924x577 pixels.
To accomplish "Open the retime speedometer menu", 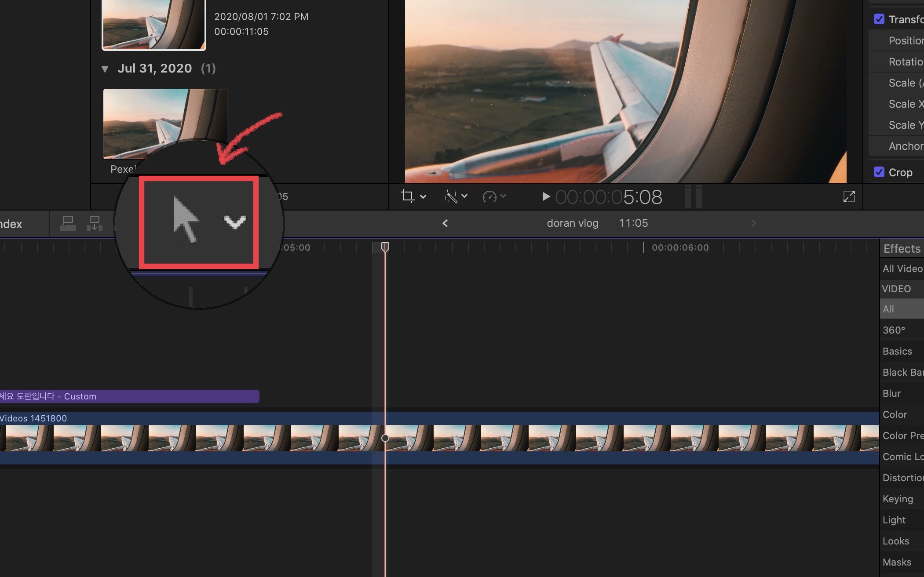I will (x=489, y=196).
